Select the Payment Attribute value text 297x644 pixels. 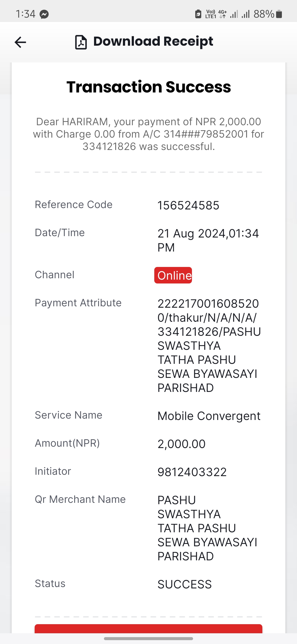pyautogui.click(x=209, y=346)
